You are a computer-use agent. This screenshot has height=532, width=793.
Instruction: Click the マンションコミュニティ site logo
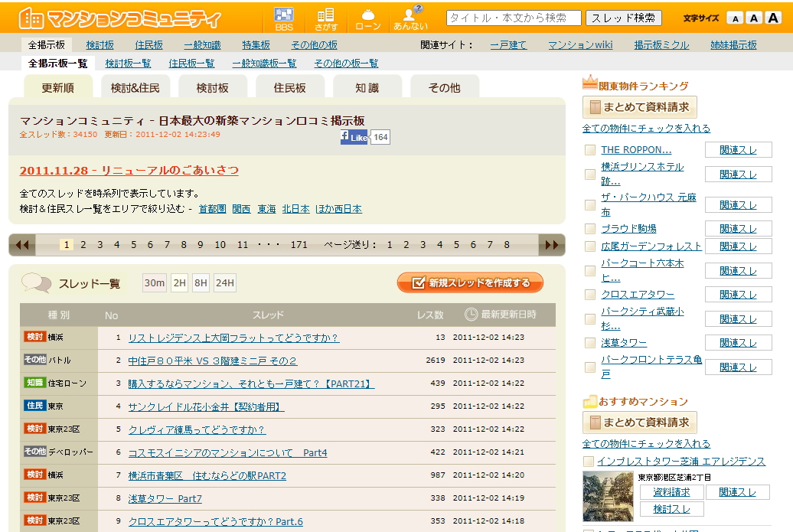pos(120,18)
